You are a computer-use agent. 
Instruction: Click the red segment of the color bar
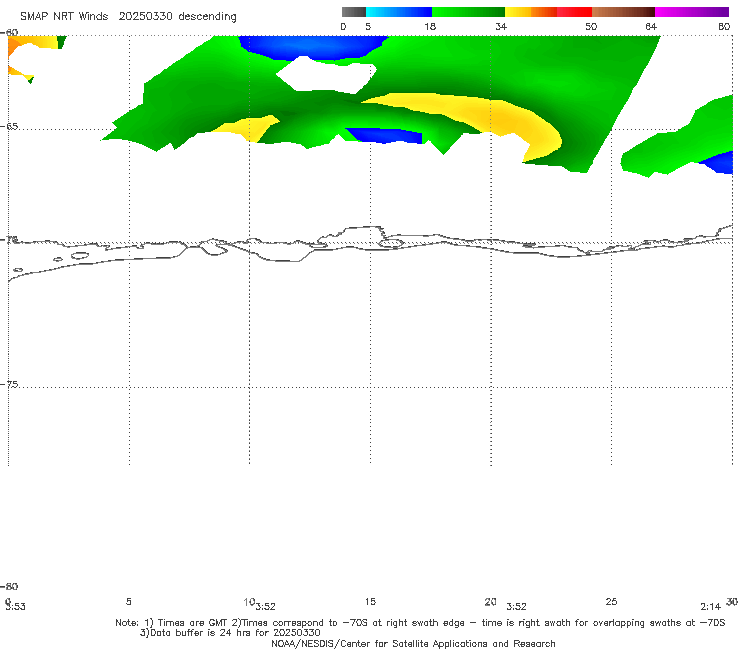[x=574, y=12]
